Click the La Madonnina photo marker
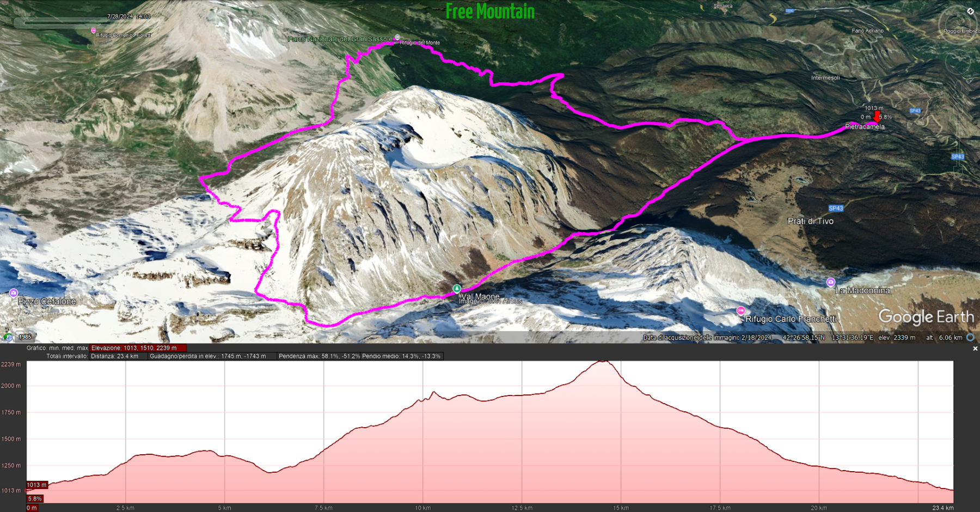Image resolution: width=980 pixels, height=512 pixels. (831, 282)
